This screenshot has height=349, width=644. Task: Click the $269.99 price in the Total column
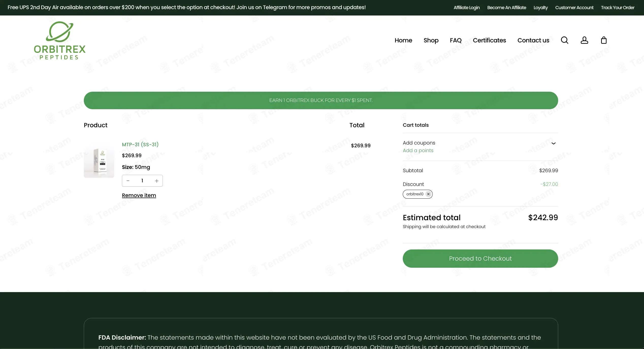[361, 146]
